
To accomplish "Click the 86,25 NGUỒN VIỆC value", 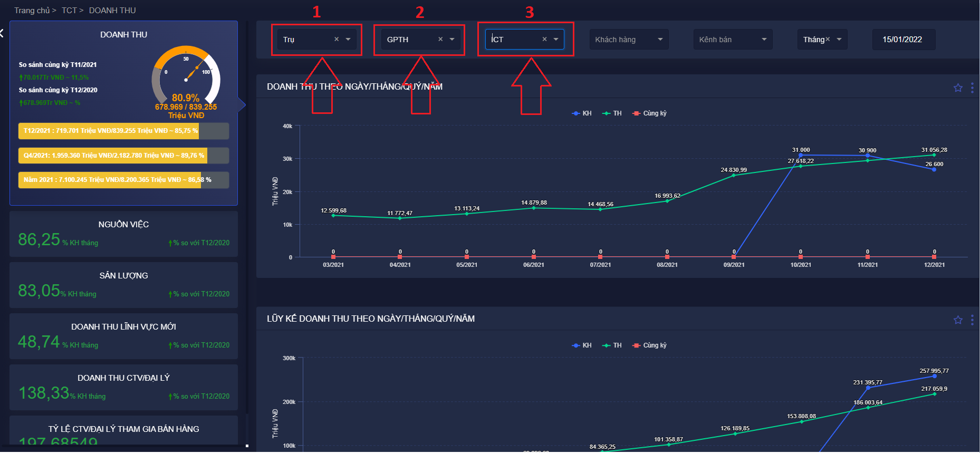I will point(39,239).
